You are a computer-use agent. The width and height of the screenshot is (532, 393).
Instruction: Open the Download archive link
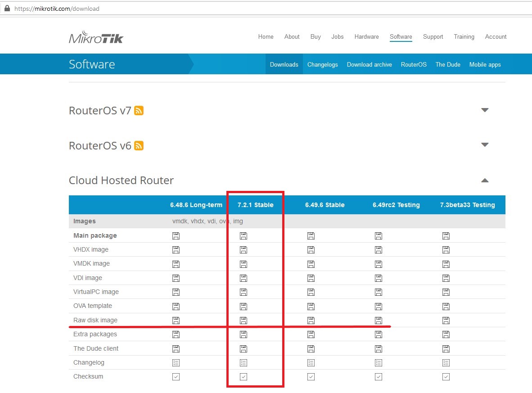pyautogui.click(x=370, y=64)
